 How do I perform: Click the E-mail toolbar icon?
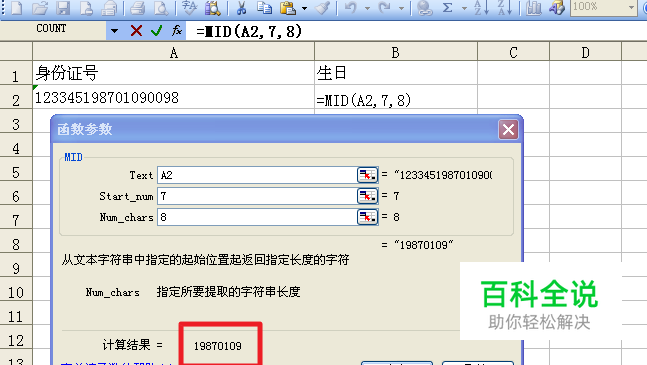pos(109,7)
